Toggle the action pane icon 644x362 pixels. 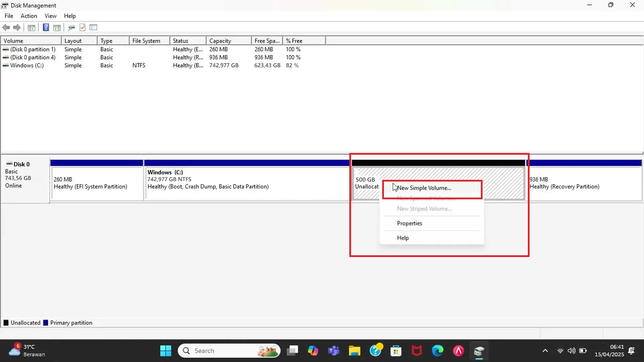(57, 27)
